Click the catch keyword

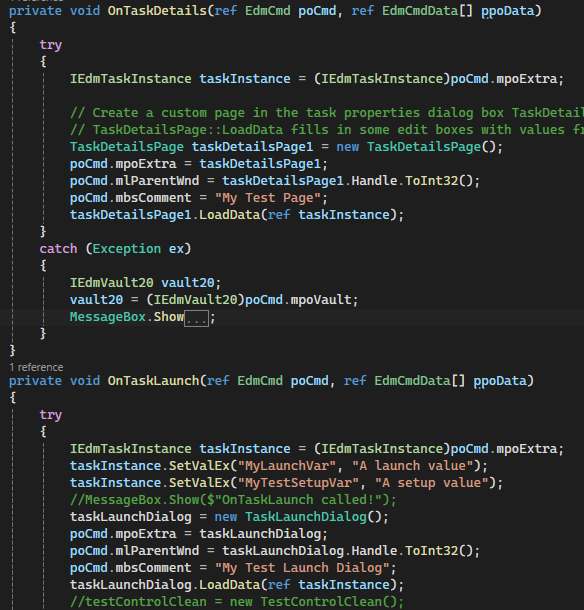(x=58, y=249)
